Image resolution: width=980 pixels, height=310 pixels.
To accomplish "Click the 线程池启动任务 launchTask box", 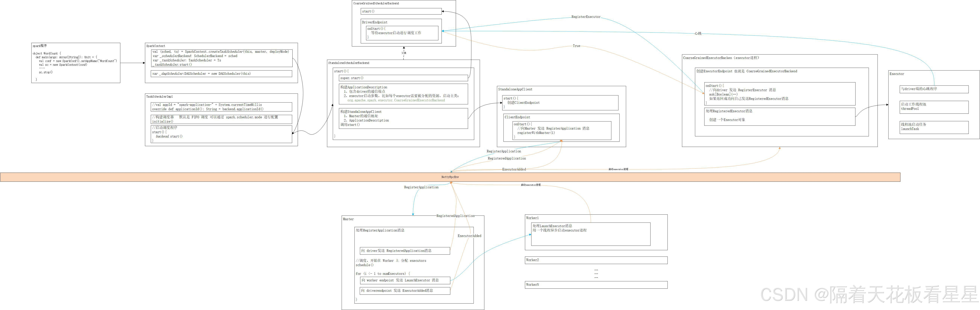I will (x=934, y=127).
